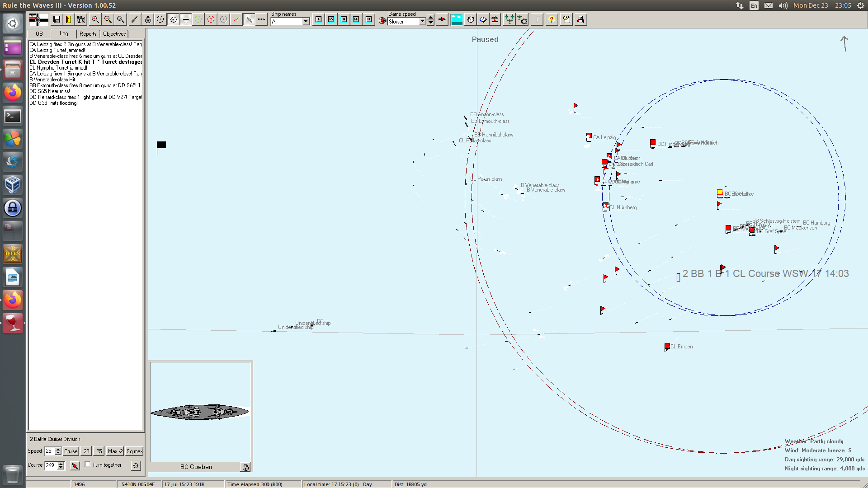The image size is (868, 488).
Task: Click the pause playback button in toolbar
Action: 369,19
